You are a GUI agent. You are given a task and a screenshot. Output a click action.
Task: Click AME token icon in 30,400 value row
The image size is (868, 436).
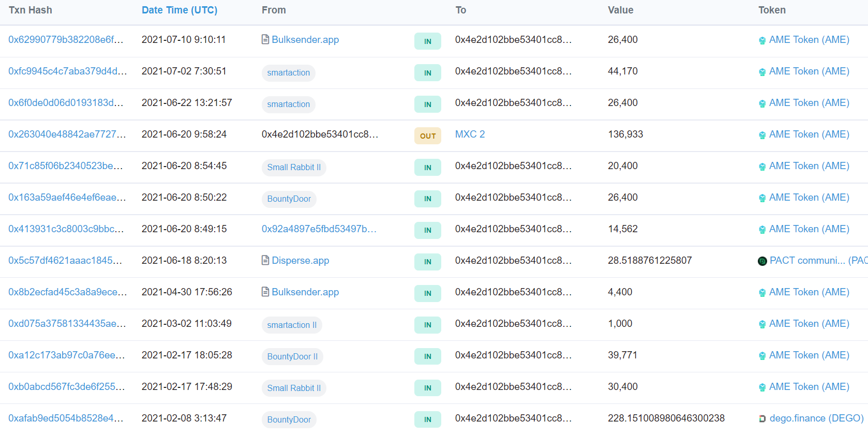pyautogui.click(x=762, y=387)
